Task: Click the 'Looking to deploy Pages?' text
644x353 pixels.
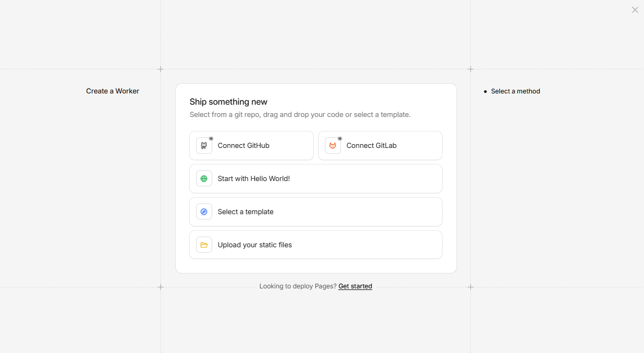Action: pyautogui.click(x=298, y=286)
